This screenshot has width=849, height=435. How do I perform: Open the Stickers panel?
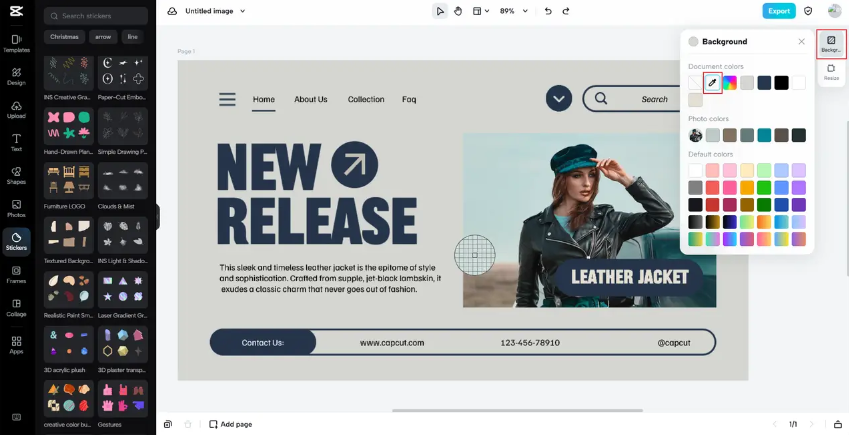pyautogui.click(x=16, y=242)
